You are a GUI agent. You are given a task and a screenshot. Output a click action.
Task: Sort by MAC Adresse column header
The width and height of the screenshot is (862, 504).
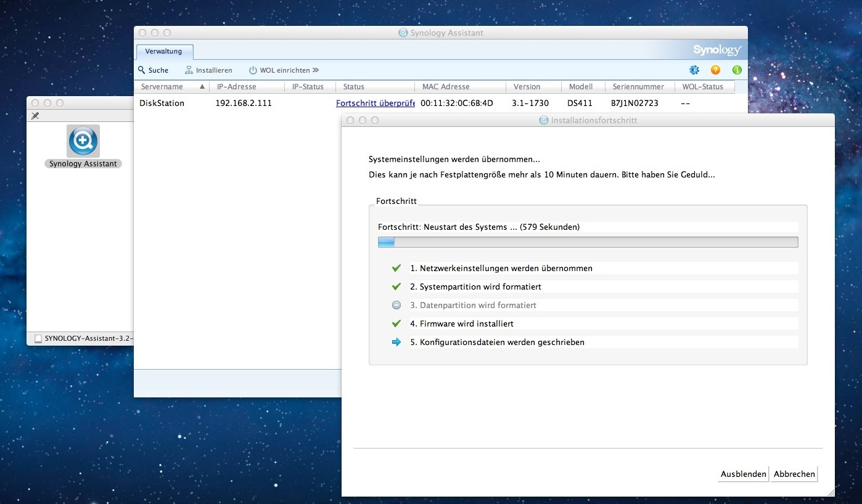pos(460,87)
